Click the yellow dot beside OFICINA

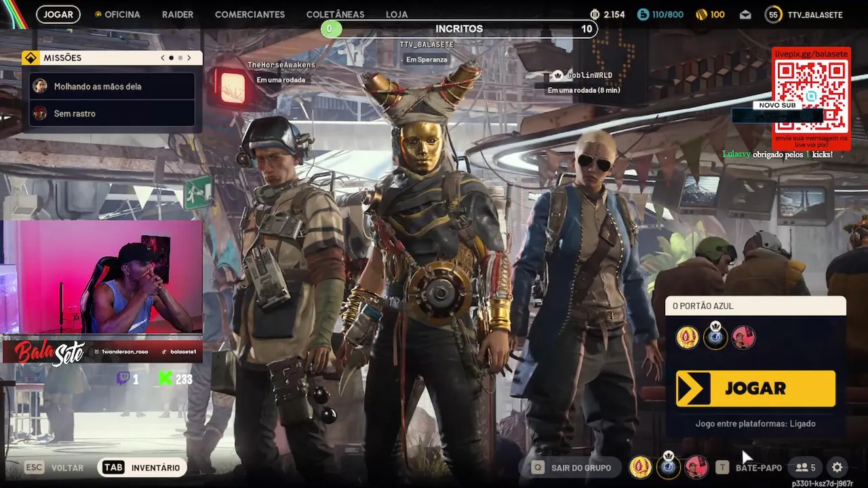point(98,14)
